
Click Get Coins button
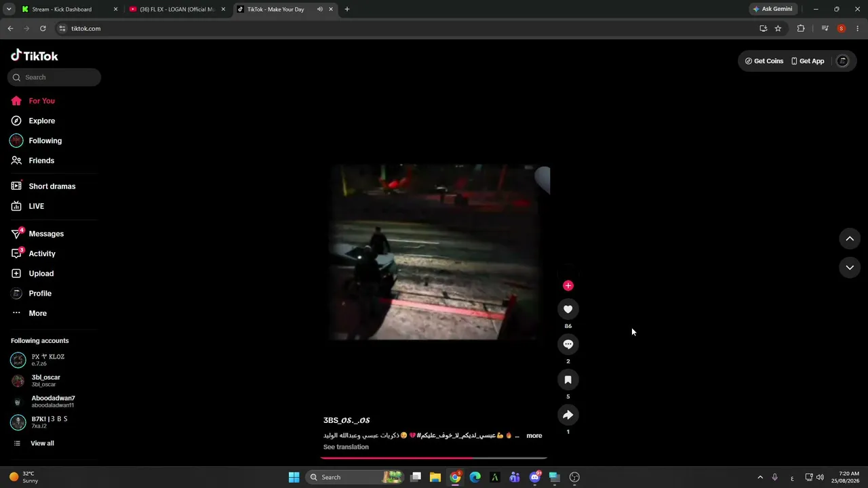764,61
